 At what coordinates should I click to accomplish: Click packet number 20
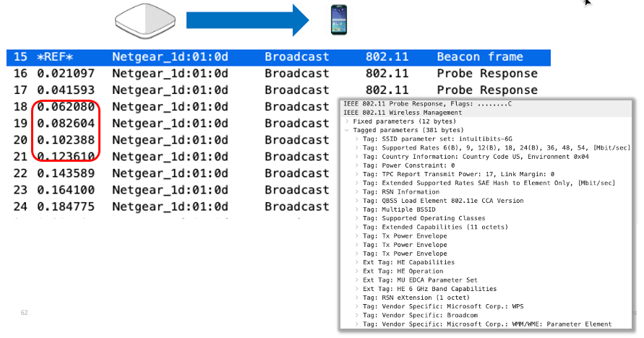click(20, 140)
